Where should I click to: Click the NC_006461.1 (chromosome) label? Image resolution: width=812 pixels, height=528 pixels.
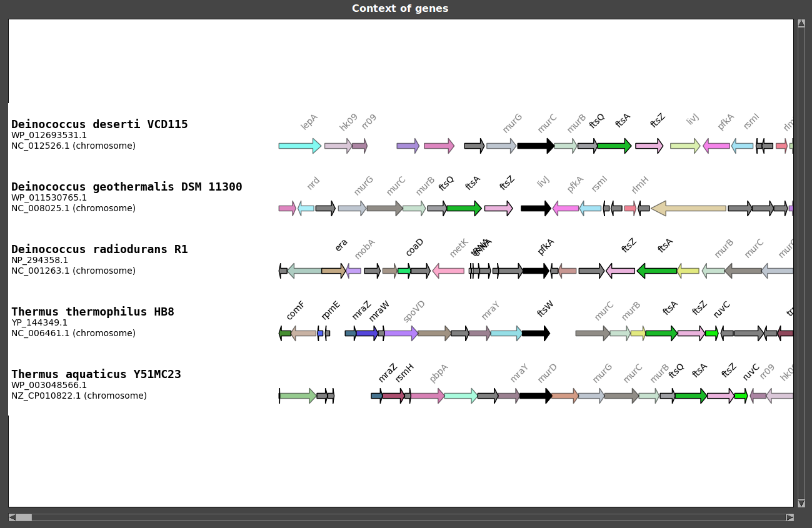tap(73, 333)
